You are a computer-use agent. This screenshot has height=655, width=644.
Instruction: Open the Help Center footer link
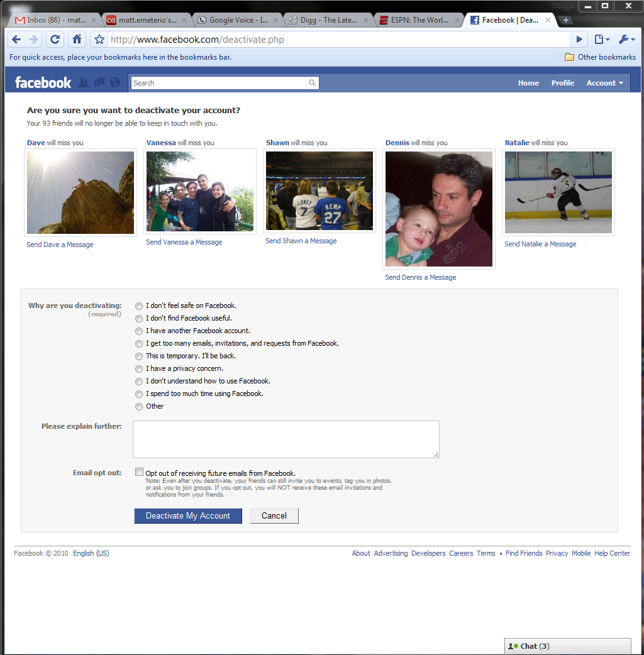coord(612,553)
